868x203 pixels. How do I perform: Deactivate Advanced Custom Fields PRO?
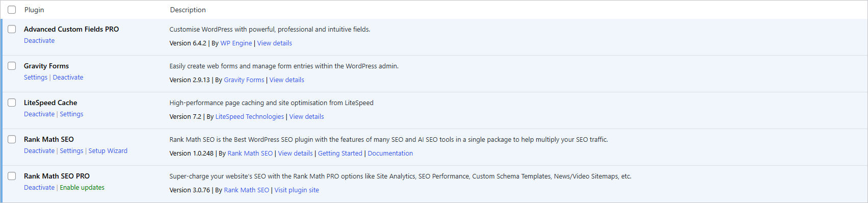[39, 41]
